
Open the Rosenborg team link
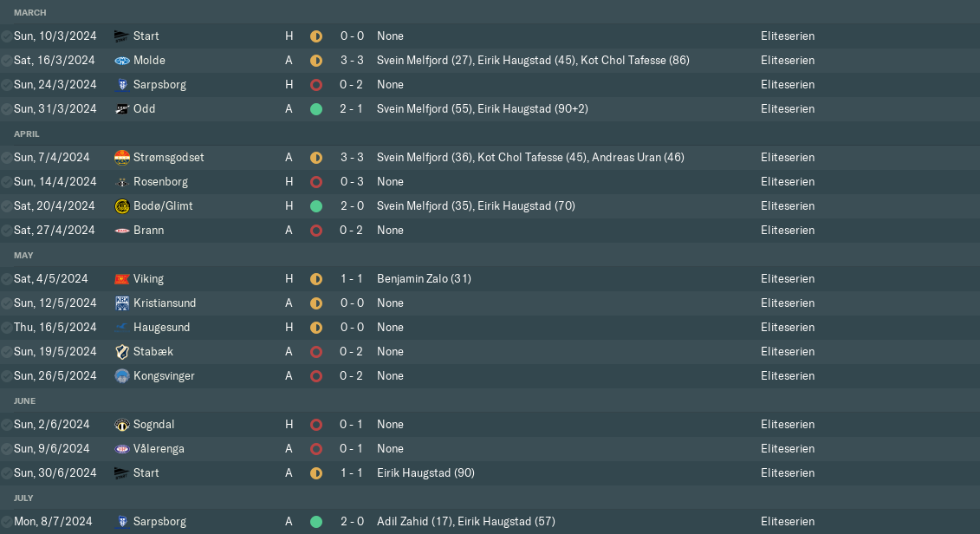coord(160,182)
